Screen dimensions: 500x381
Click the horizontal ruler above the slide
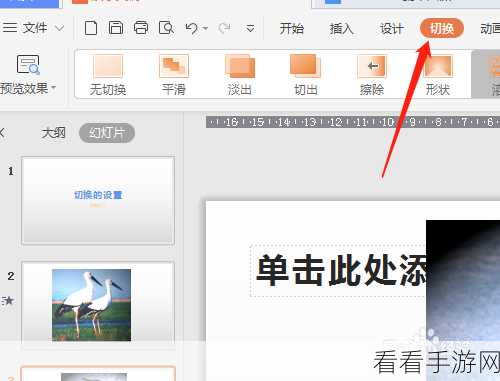point(353,122)
